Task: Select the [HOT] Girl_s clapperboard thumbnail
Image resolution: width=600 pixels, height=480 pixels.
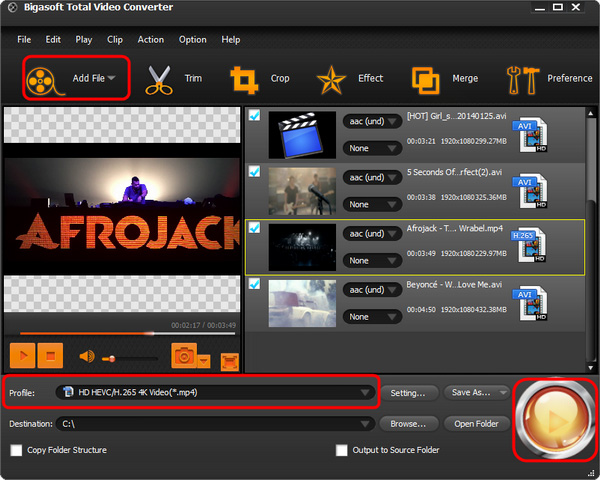Action: pyautogui.click(x=302, y=135)
